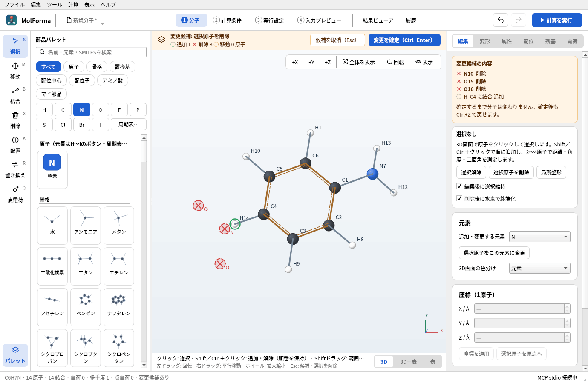Image resolution: width=588 pixels, height=383 pixels.
Task: Click 選択原子を削除 button
Action: pos(511,172)
